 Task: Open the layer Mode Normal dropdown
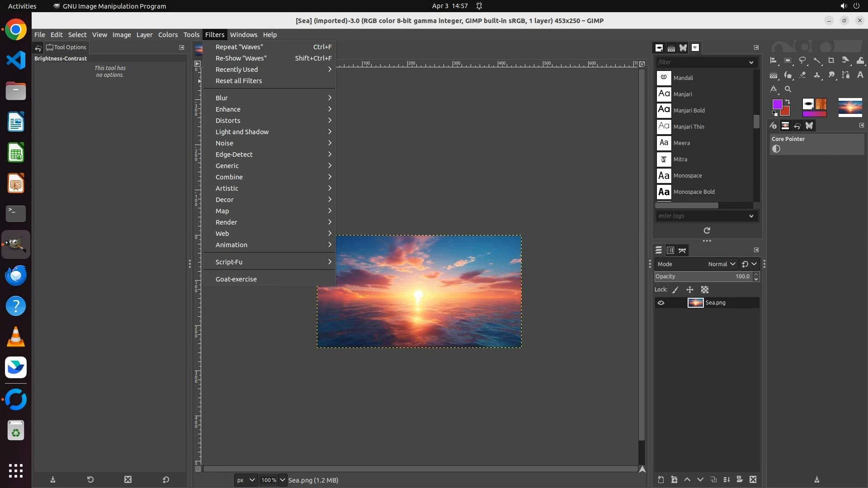tap(722, 264)
